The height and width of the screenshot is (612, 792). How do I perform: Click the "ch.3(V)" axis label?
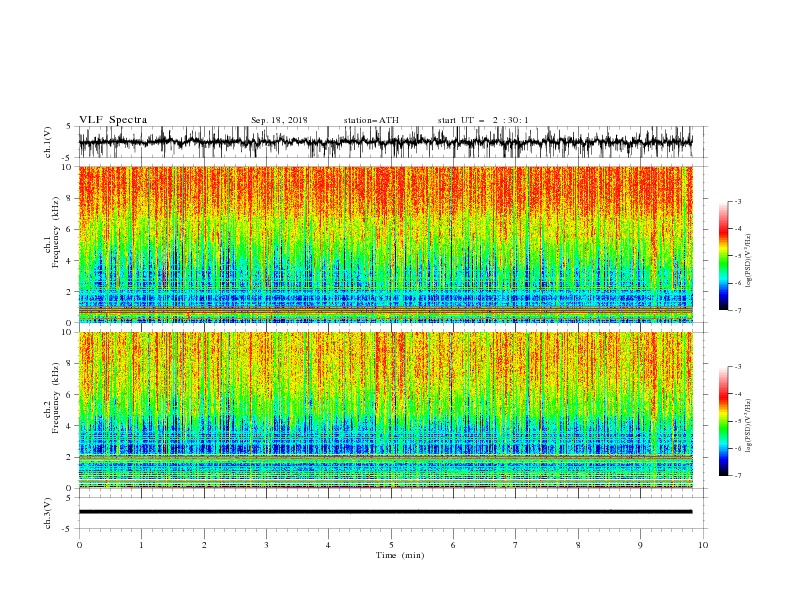tap(48, 513)
